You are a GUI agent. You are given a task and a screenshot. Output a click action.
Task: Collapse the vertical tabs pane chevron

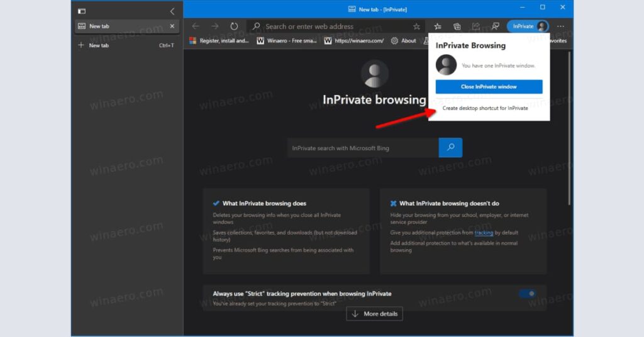tap(172, 11)
